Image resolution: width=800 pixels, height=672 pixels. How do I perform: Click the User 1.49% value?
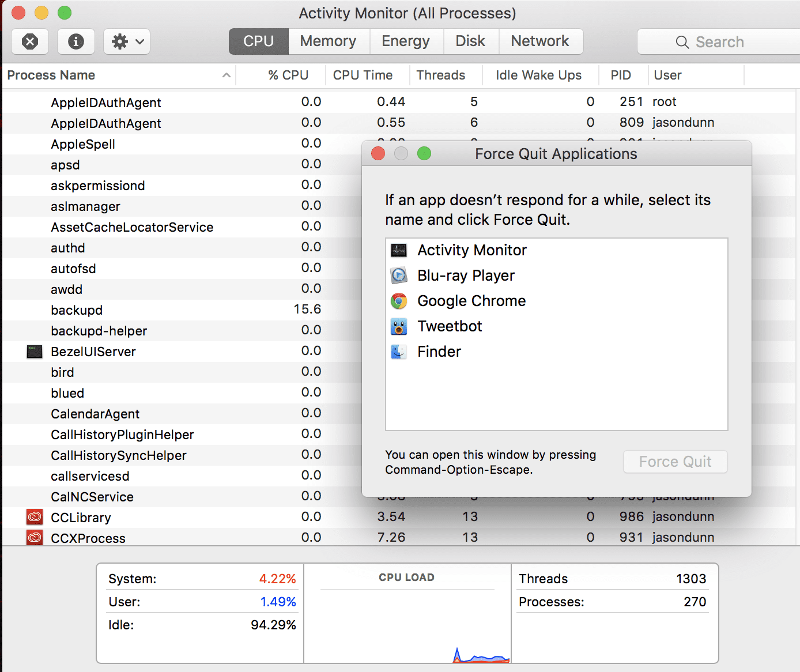278,602
